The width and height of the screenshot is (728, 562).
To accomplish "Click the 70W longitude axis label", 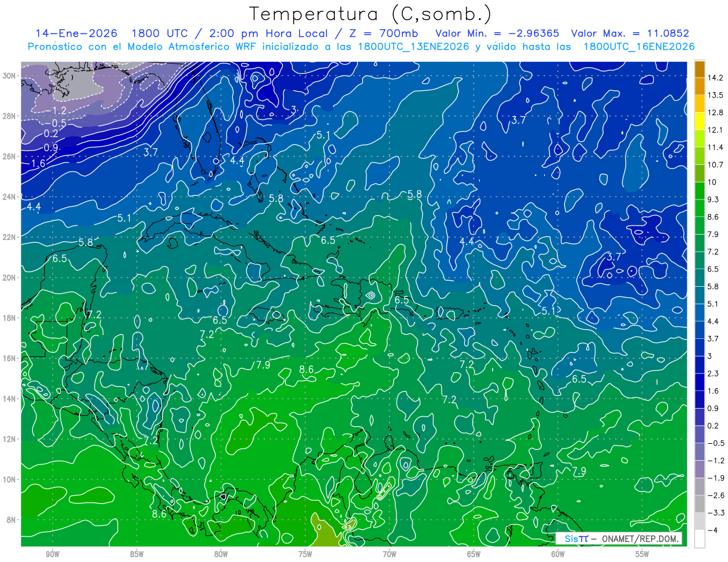I will pos(389,554).
